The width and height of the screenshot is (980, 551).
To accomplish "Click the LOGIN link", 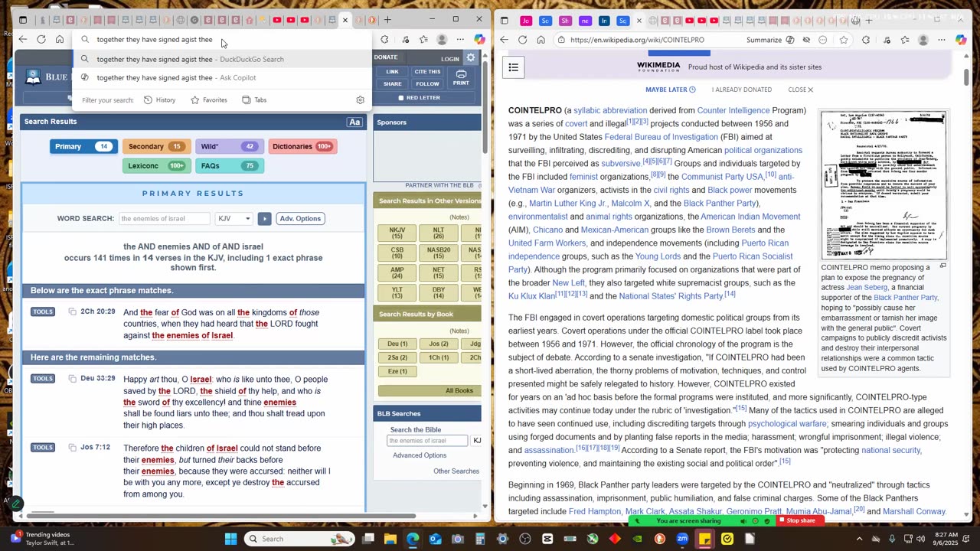I will click(449, 59).
